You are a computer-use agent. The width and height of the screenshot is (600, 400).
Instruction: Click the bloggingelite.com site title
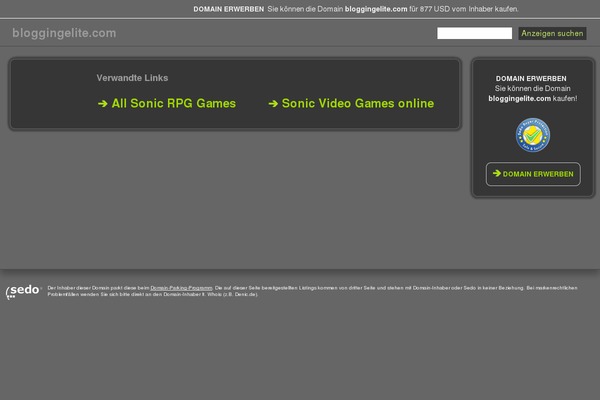tap(64, 33)
